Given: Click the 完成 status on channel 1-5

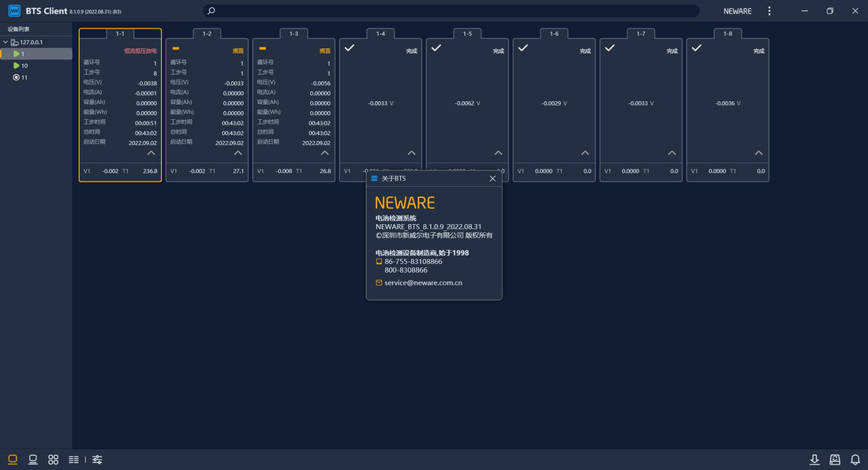Looking at the screenshot, I should tap(498, 51).
